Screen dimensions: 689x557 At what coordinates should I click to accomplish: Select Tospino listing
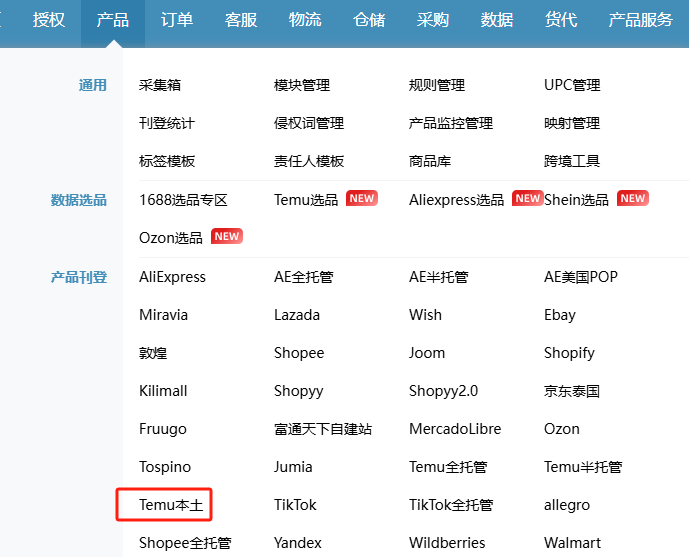coord(165,467)
